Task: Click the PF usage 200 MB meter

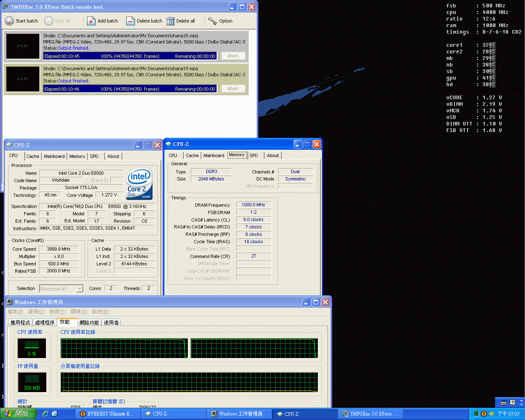Action: point(32,382)
